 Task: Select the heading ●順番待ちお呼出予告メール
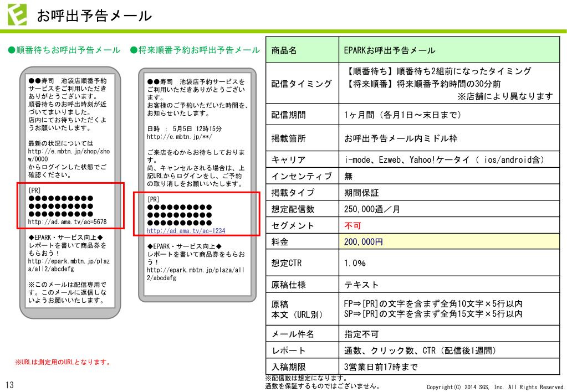[x=64, y=50]
